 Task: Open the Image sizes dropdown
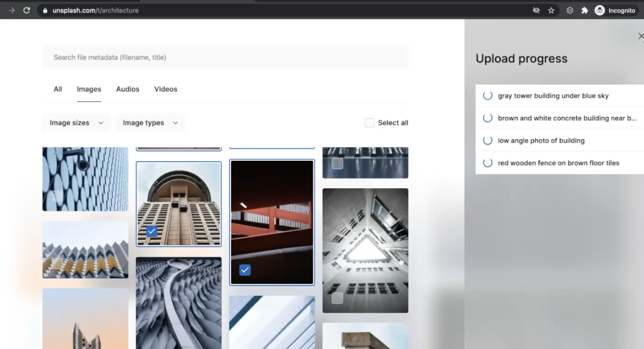76,123
